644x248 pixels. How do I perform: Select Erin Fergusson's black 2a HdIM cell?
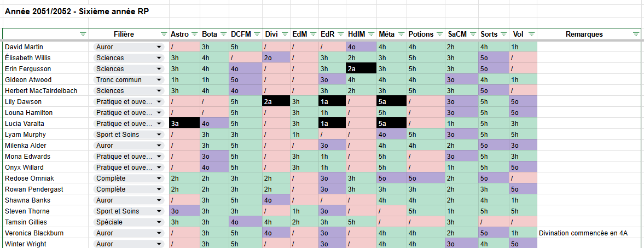361,68
